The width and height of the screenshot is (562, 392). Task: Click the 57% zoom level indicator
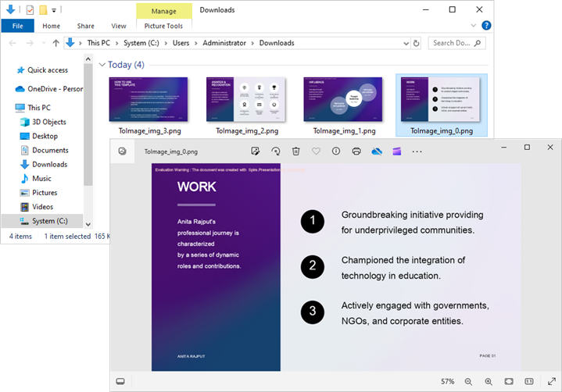pos(447,382)
